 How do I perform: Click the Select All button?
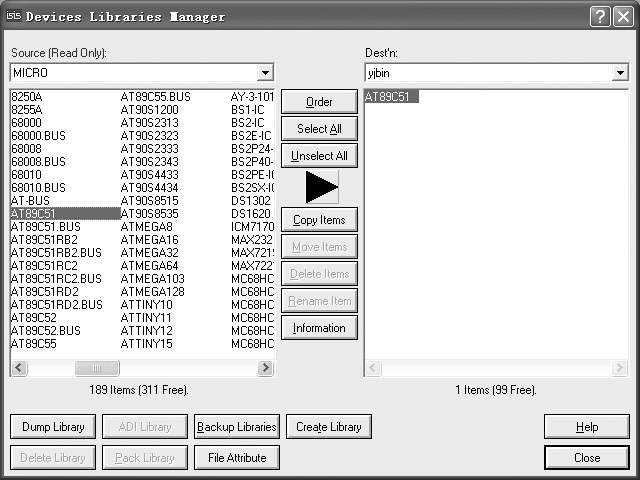click(x=319, y=129)
